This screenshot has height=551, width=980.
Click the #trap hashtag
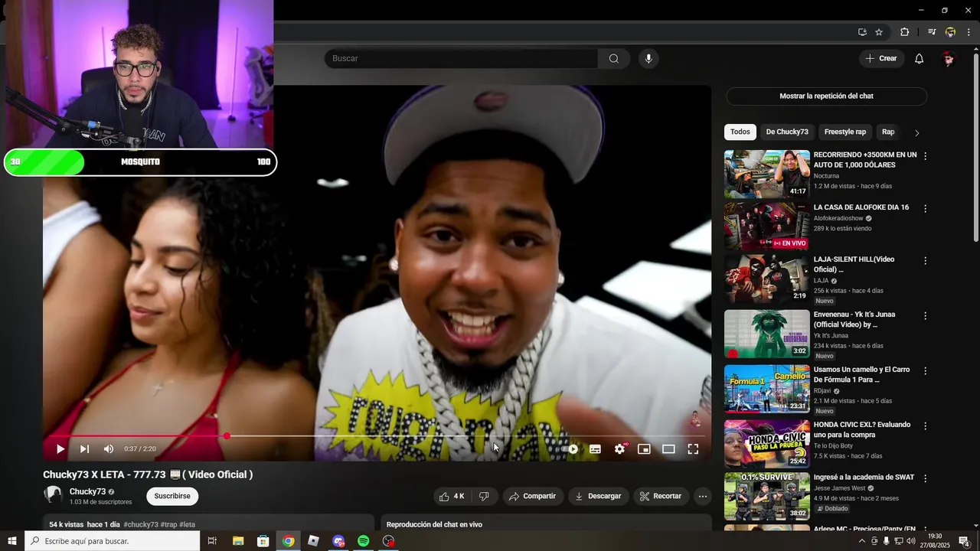pyautogui.click(x=169, y=525)
